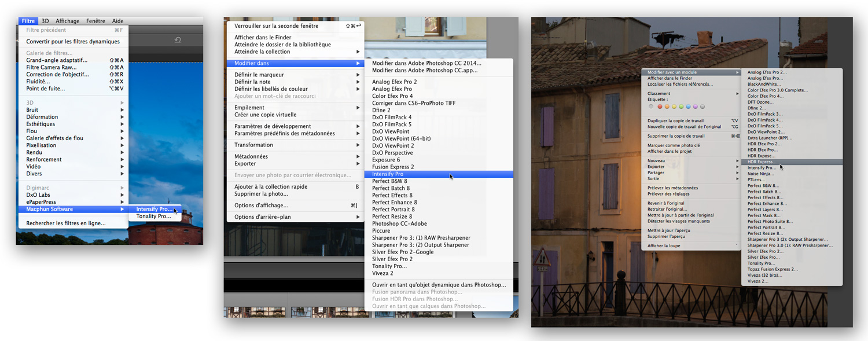Open the 3D menu in the menu bar
The width and height of the screenshot is (868, 341).
(45, 21)
